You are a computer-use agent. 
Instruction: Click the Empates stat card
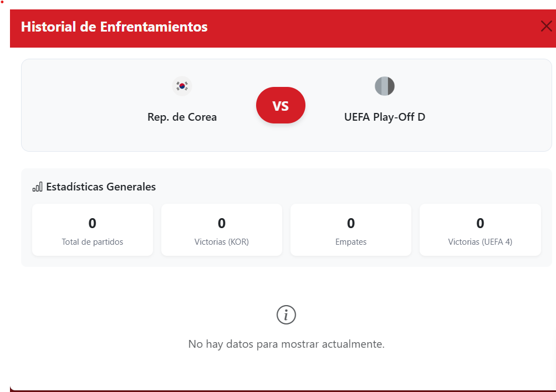point(351,230)
